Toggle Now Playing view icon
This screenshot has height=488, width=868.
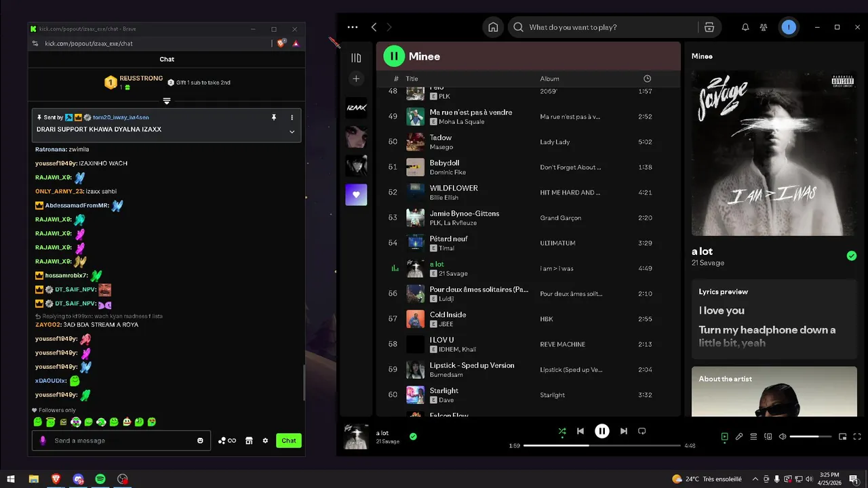725,437
